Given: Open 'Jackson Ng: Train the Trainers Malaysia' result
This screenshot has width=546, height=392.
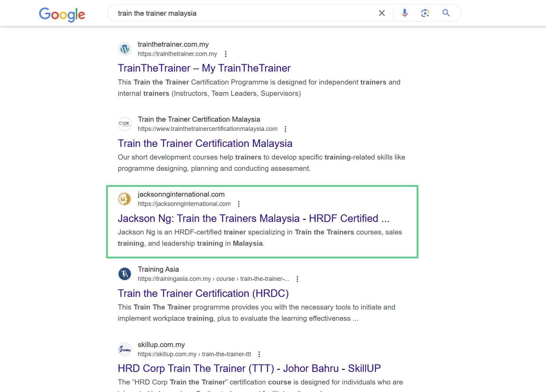Looking at the screenshot, I should 254,218.
